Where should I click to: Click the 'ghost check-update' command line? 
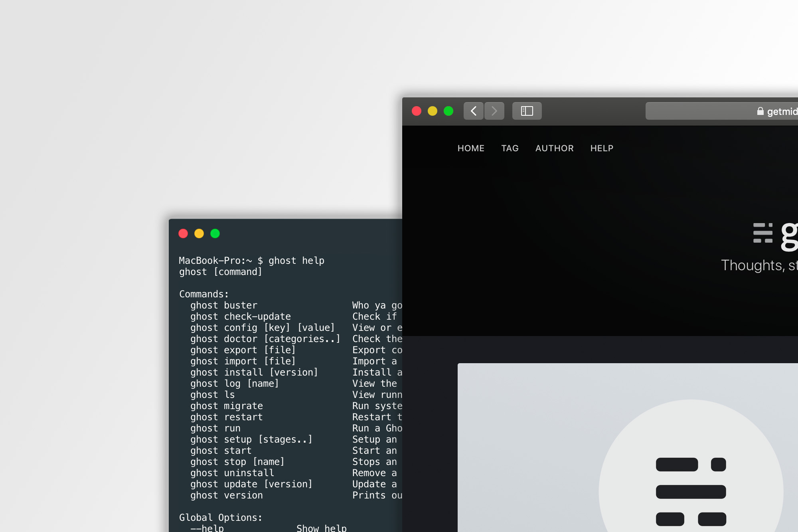tap(241, 316)
